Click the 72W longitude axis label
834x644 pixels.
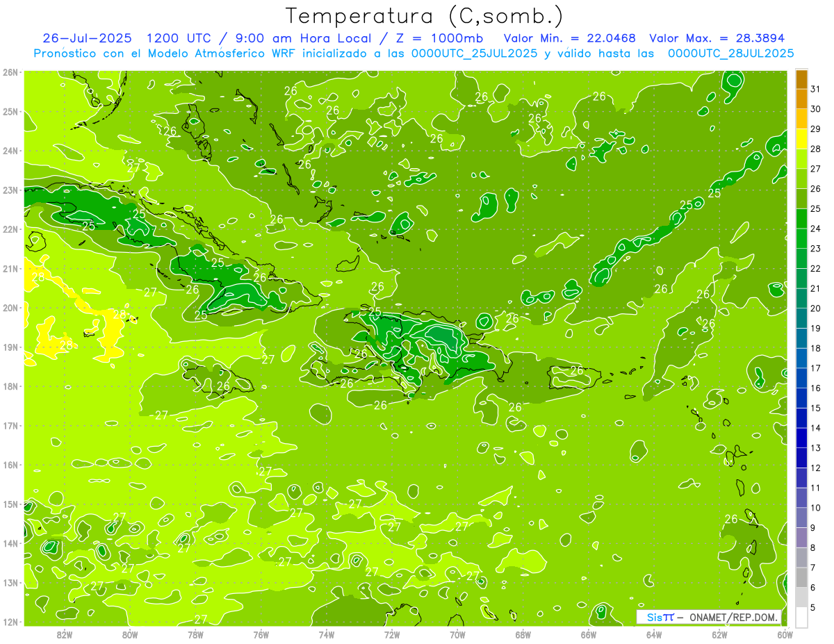(392, 634)
